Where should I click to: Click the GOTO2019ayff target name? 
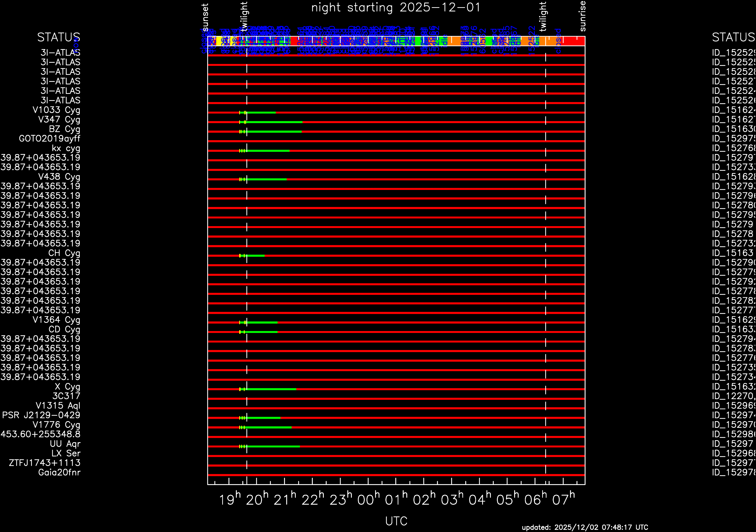(49, 138)
